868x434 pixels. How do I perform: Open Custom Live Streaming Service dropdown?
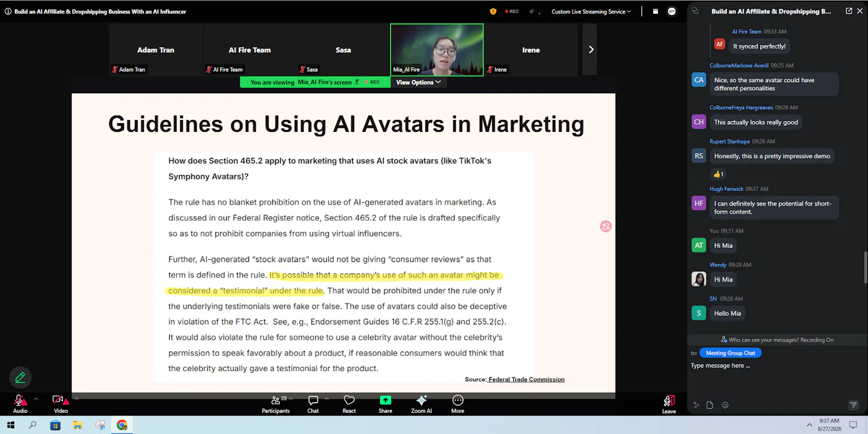point(591,11)
